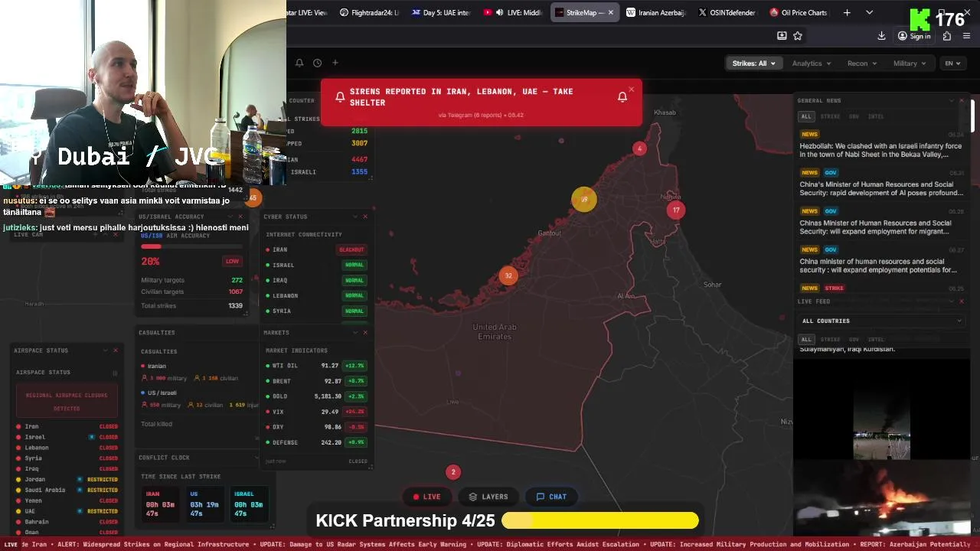
Task: Click the General News panel scrollbar
Action: click(x=974, y=117)
